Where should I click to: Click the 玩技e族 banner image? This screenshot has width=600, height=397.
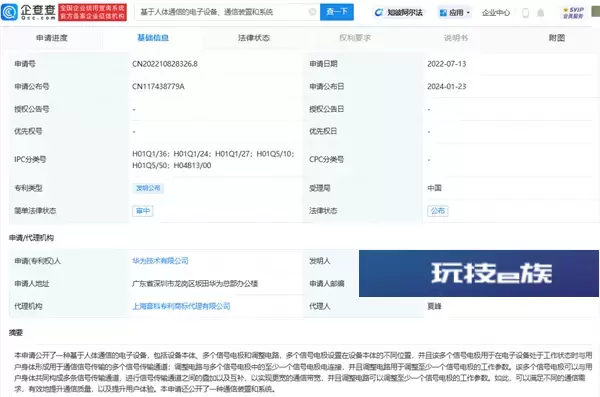(x=479, y=273)
